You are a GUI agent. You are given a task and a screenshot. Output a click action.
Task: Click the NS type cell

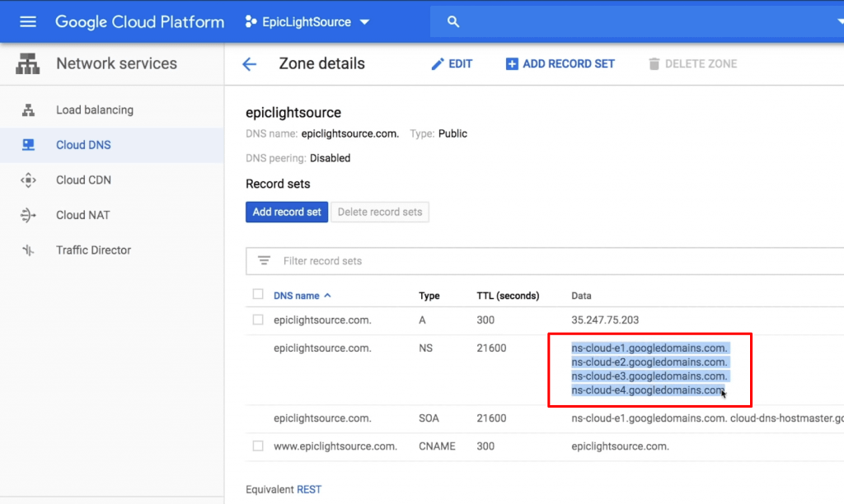pyautogui.click(x=425, y=348)
